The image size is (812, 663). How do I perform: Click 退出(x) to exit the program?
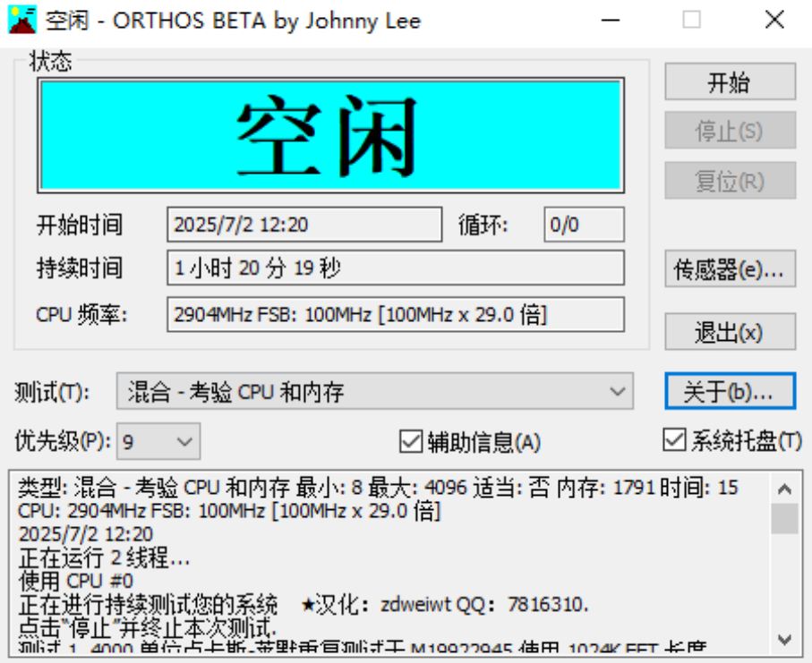(730, 331)
